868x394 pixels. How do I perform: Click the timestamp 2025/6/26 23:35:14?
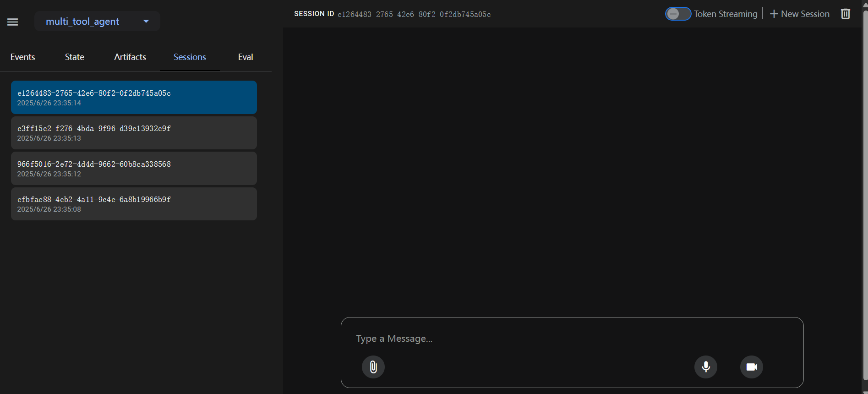49,103
